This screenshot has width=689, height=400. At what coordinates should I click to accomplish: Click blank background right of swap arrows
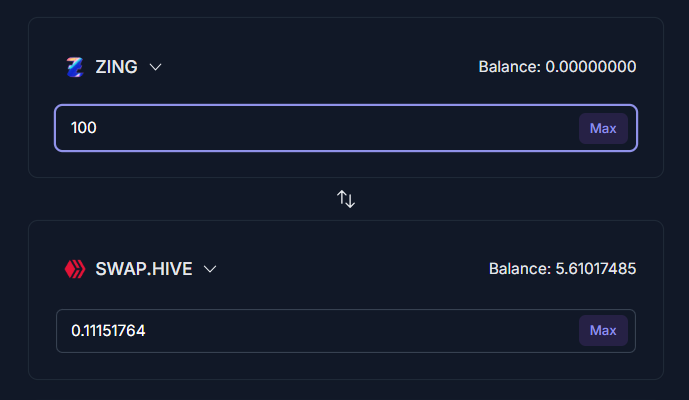point(505,199)
